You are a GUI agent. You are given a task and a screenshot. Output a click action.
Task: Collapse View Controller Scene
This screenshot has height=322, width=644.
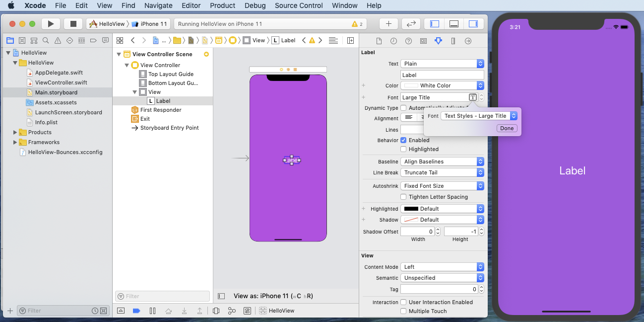pos(119,54)
